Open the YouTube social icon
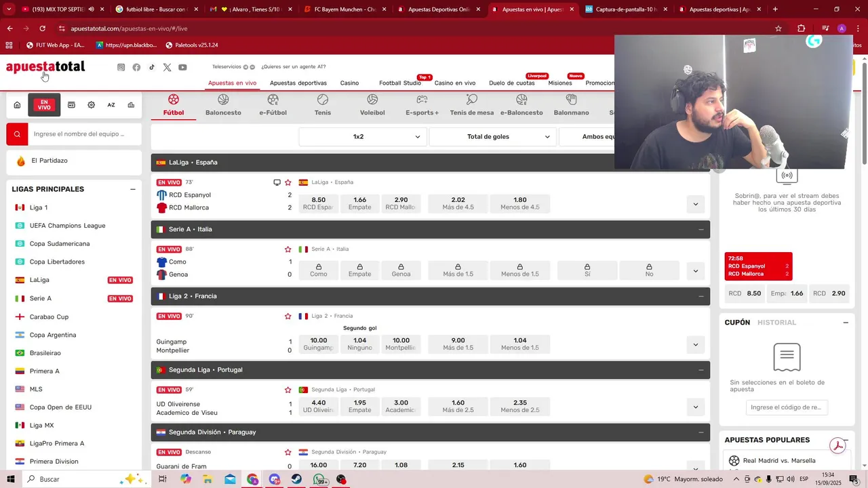The height and width of the screenshot is (488, 868). point(182,67)
